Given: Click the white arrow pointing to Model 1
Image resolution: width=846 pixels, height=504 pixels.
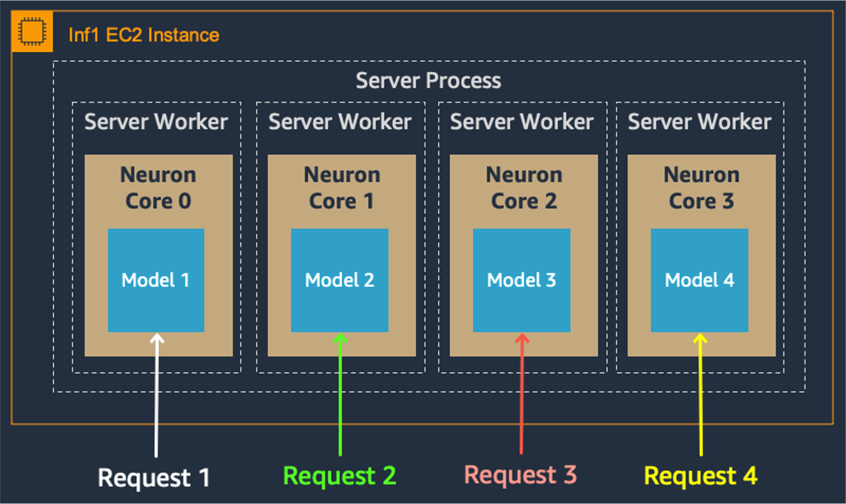Looking at the screenshot, I should (x=156, y=397).
